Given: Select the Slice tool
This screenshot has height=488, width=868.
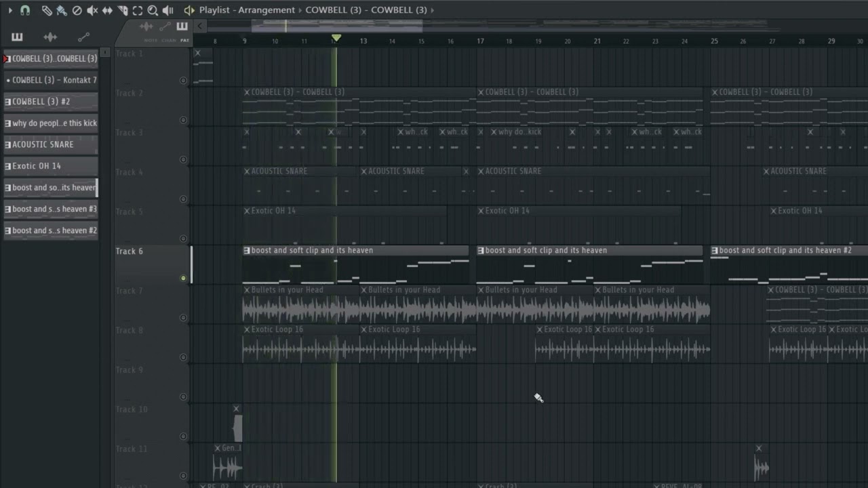Looking at the screenshot, I should pyautogui.click(x=123, y=10).
